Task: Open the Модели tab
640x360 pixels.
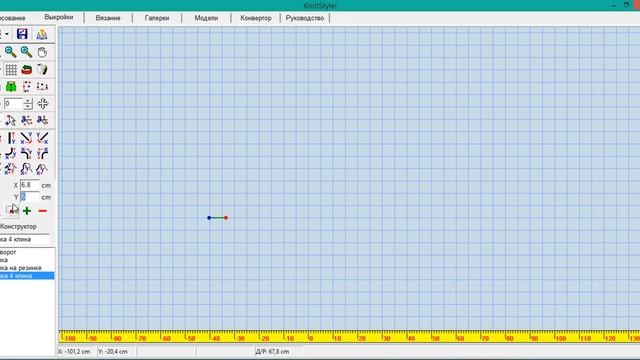Action: tap(206, 18)
